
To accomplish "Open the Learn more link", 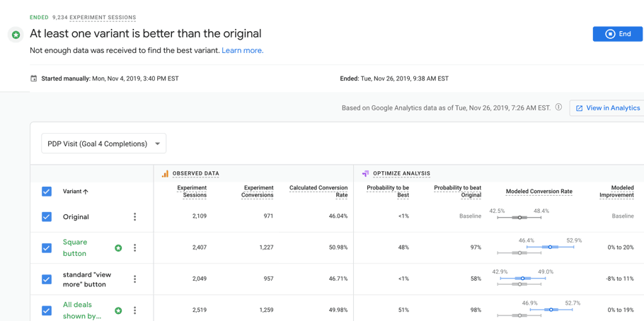I will coord(242,51).
